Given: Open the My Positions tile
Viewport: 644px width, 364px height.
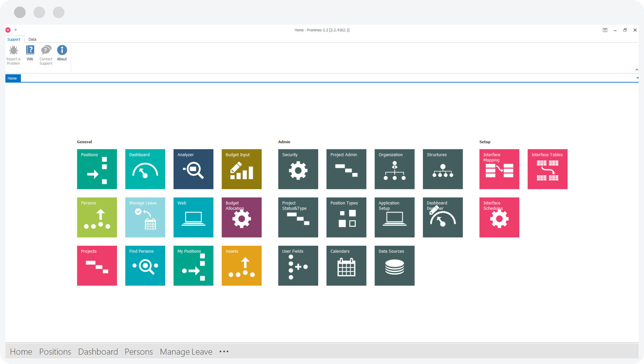Looking at the screenshot, I should 194,266.
